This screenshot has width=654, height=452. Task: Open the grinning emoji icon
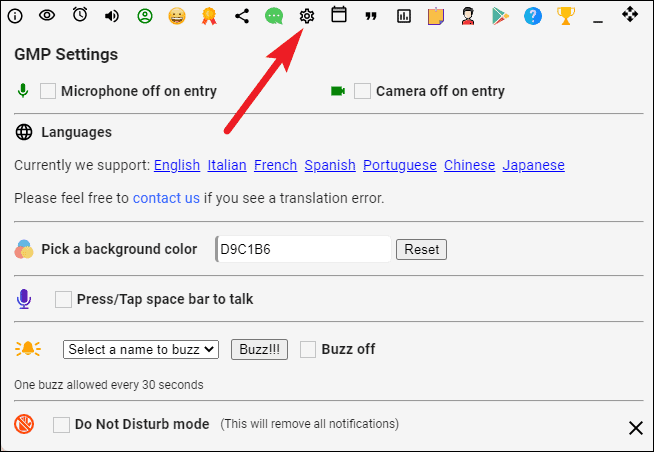(x=177, y=16)
